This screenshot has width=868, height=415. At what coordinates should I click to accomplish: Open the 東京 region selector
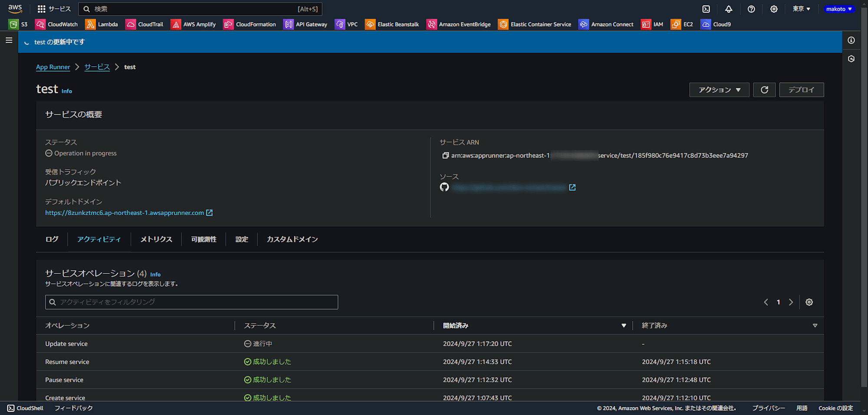pyautogui.click(x=802, y=9)
